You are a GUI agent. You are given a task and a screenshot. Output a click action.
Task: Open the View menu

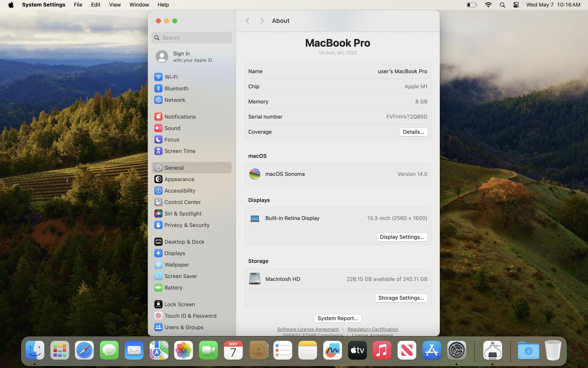tap(115, 5)
